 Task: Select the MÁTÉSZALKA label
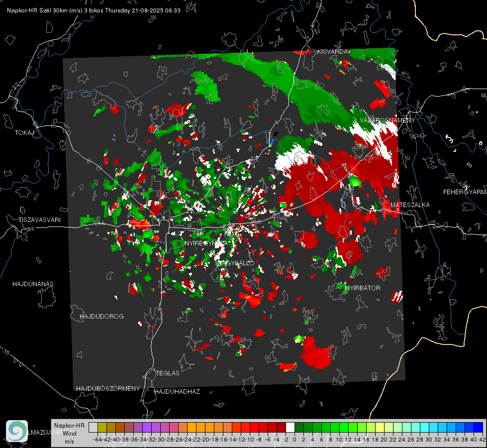click(410, 205)
